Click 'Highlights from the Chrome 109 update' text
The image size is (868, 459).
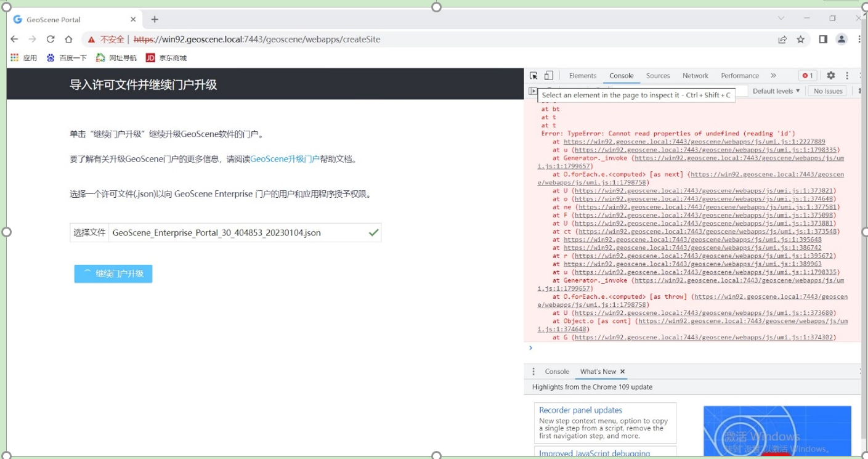click(592, 388)
